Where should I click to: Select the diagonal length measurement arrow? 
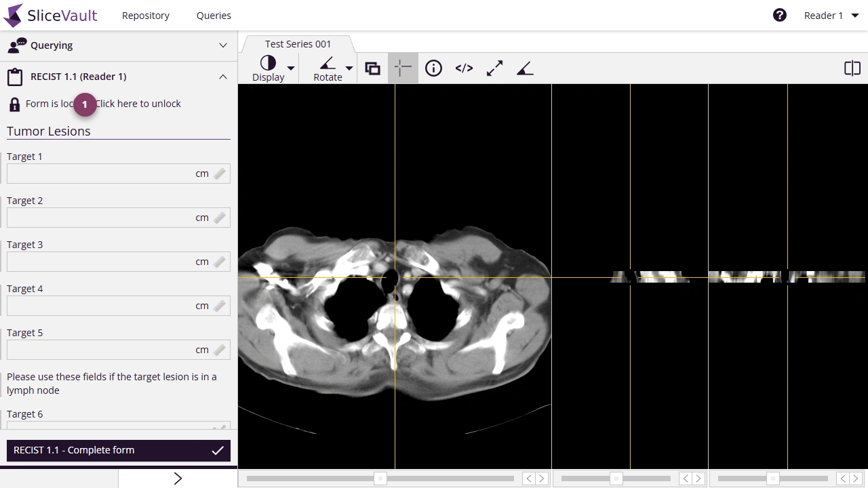(494, 68)
